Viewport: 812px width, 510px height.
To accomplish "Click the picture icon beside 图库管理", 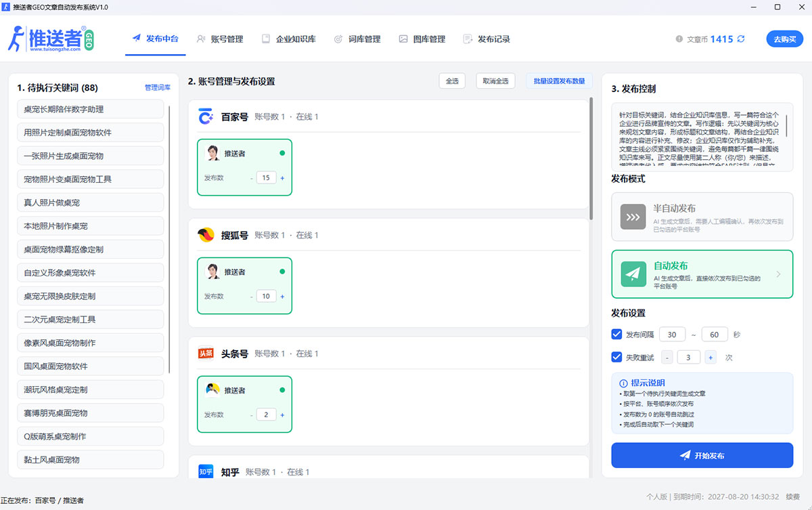I will 403,39.
